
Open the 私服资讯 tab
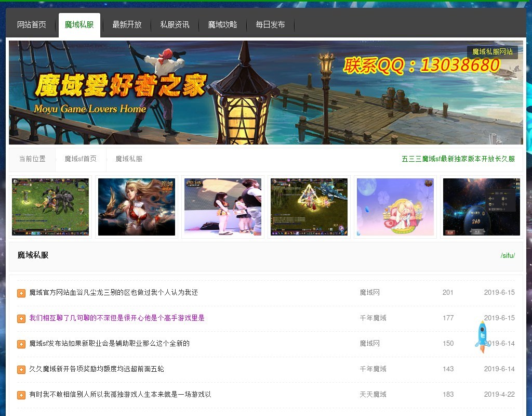click(x=175, y=25)
